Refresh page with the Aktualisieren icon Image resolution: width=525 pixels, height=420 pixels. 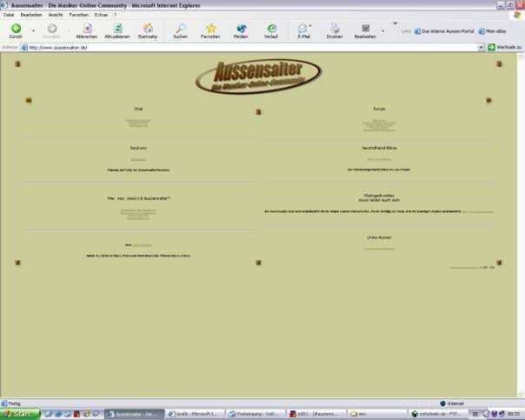(116, 29)
